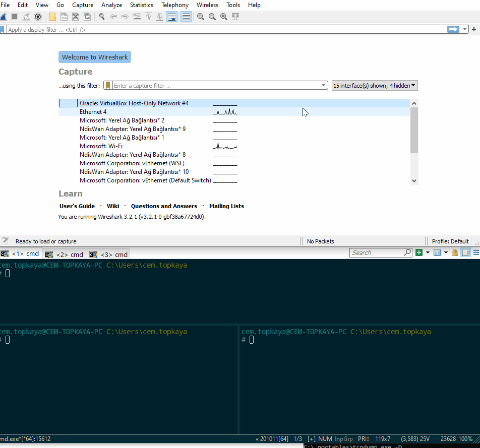Select Oracle VirtualBox Host-Only Network #4
The height and width of the screenshot is (448, 480).
(234, 103)
